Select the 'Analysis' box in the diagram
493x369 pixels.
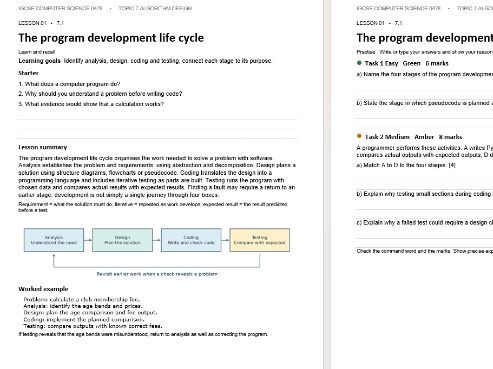click(54, 240)
